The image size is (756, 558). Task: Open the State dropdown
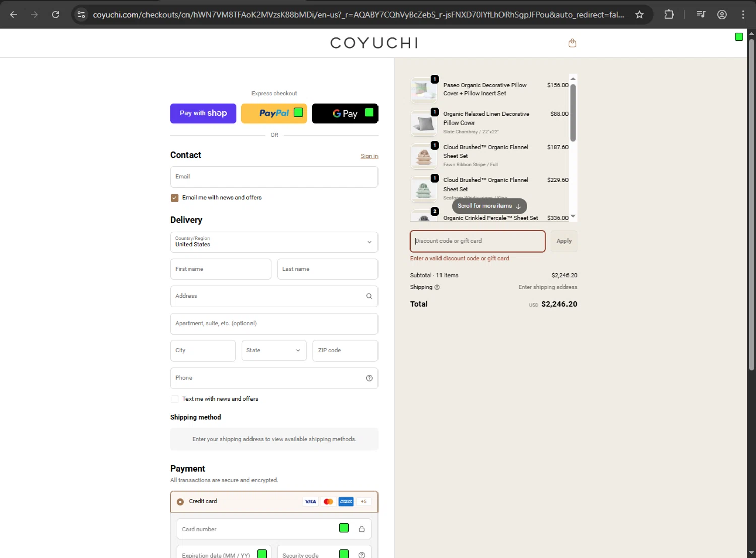274,350
